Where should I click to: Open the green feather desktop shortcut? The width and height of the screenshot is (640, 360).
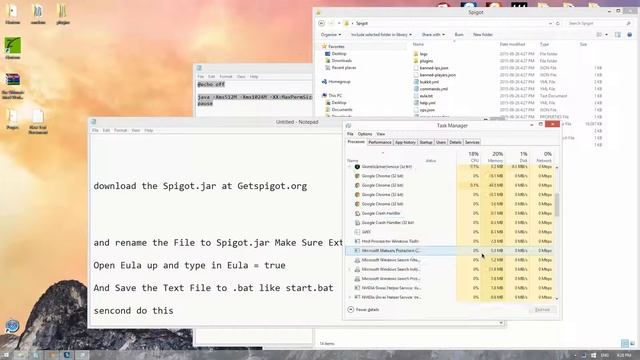coord(13,45)
